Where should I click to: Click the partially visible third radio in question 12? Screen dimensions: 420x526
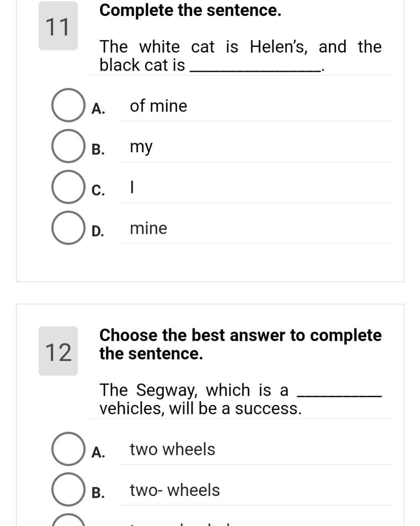point(68,521)
